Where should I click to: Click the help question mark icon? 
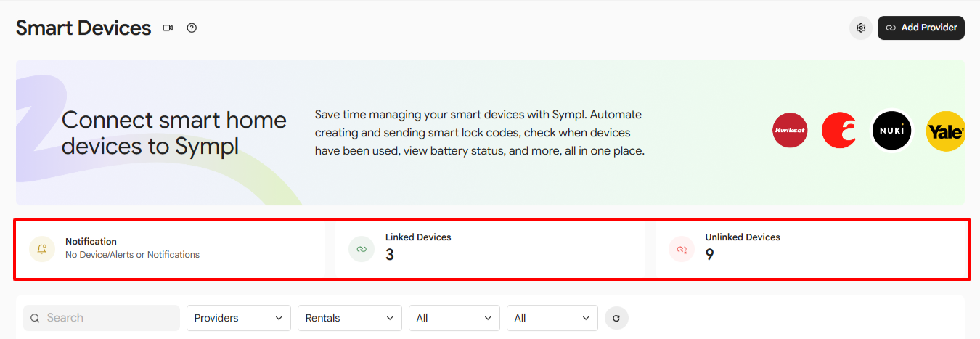point(192,28)
